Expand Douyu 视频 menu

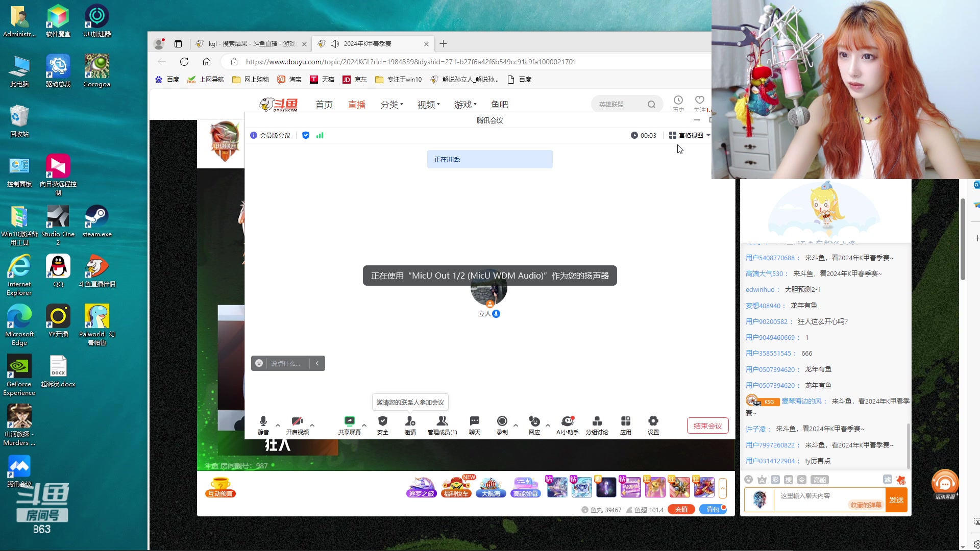[x=428, y=105]
